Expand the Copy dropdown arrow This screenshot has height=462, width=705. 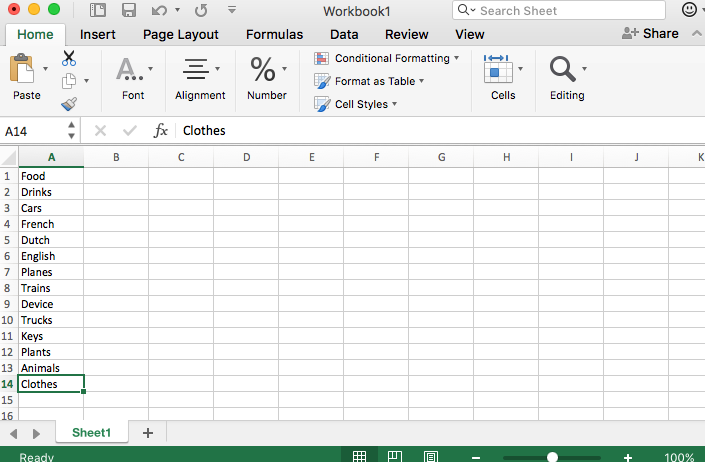(x=86, y=81)
